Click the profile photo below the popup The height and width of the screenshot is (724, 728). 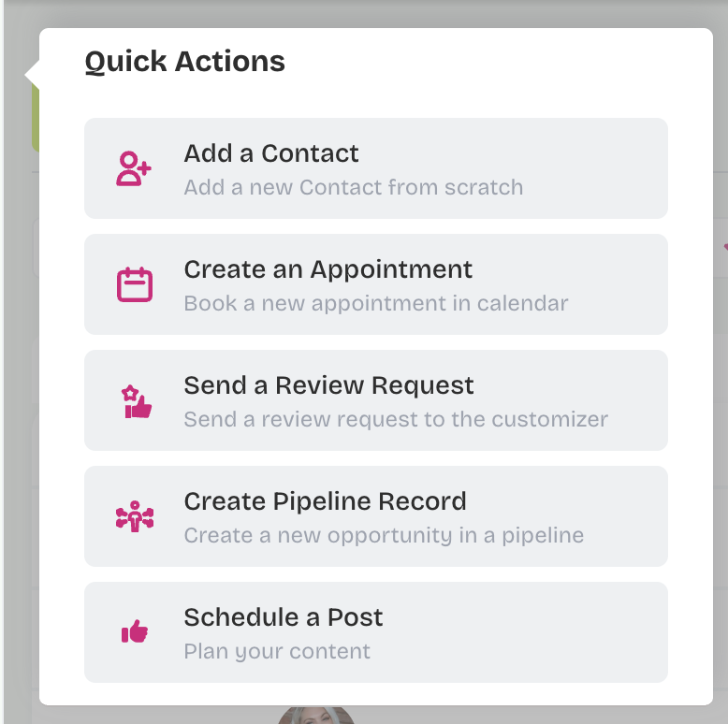pos(316,715)
